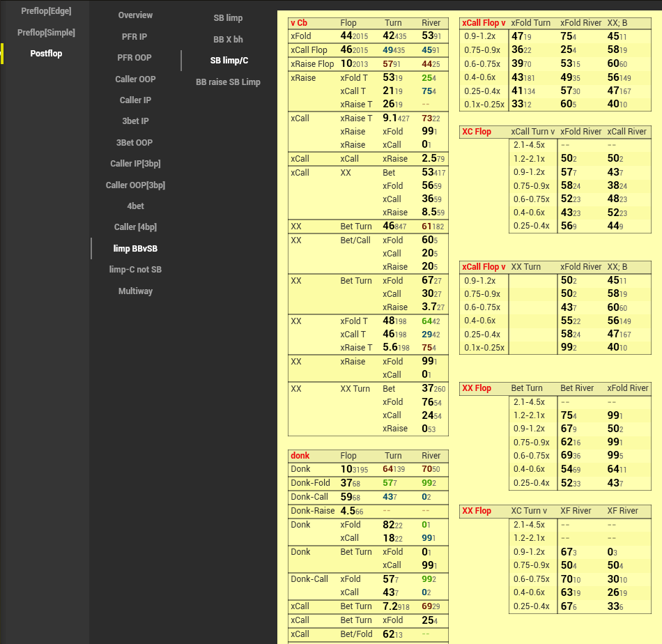Open the Overview page
The width and height of the screenshot is (662, 644).
(135, 15)
